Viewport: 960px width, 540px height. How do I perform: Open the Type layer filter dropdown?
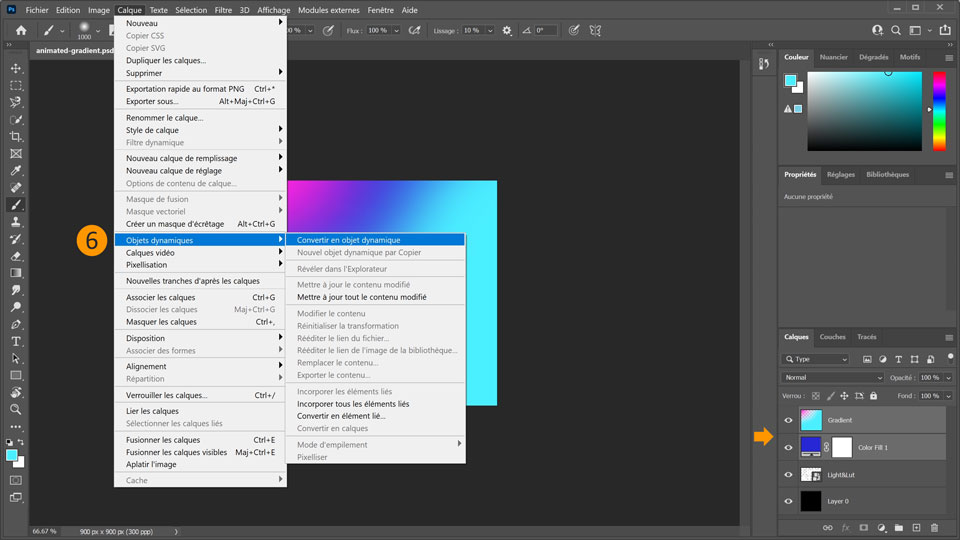pyautogui.click(x=816, y=359)
